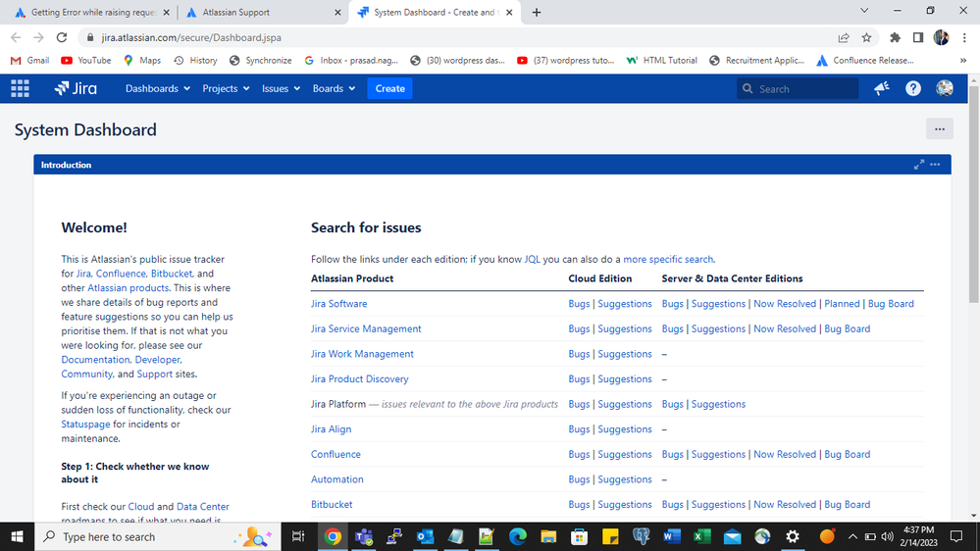Open Chrome tab search dropdown
The height and width of the screenshot is (551, 980).
pos(864,11)
